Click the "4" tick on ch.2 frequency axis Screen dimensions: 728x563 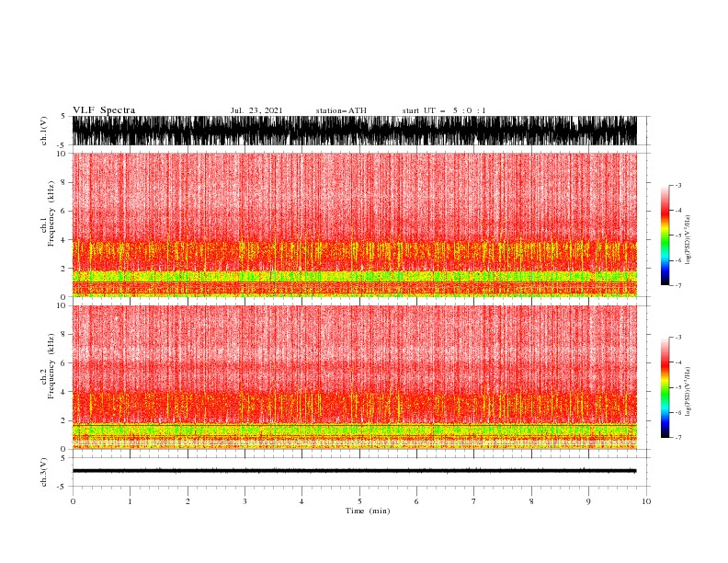coord(63,392)
